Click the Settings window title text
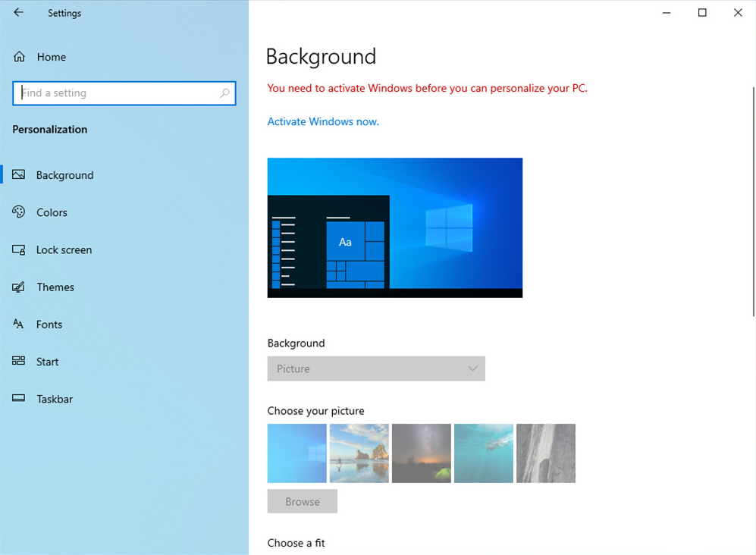Screen dimensions: 756x555 click(x=64, y=13)
